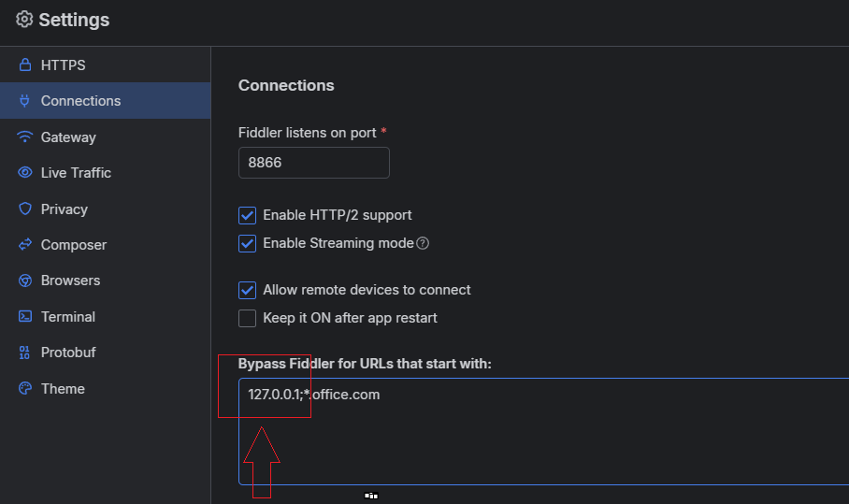Viewport: 849px width, 504px height.
Task: Uncheck Enable Streaming mode
Action: [248, 244]
